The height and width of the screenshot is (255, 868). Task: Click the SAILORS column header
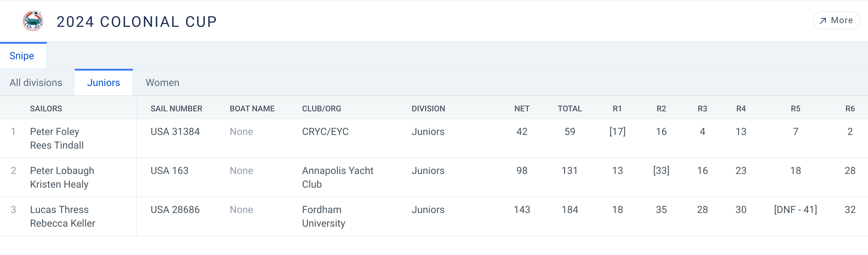point(46,109)
